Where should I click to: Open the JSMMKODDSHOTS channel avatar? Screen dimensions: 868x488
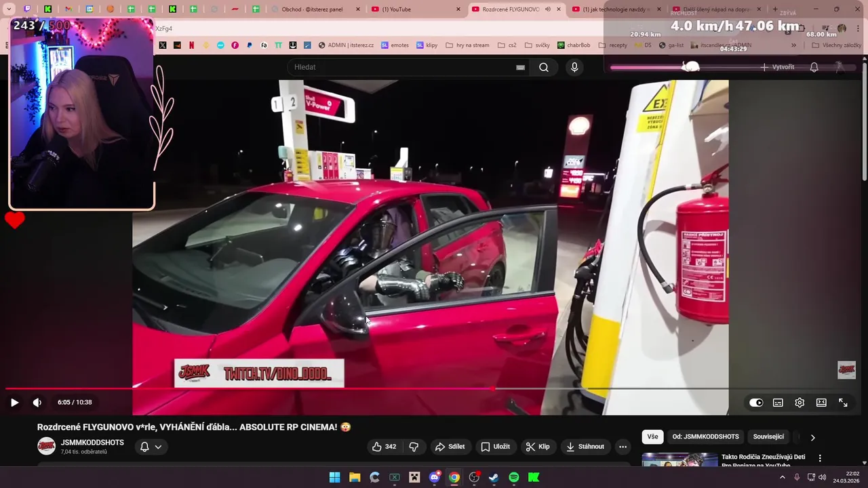(x=46, y=446)
